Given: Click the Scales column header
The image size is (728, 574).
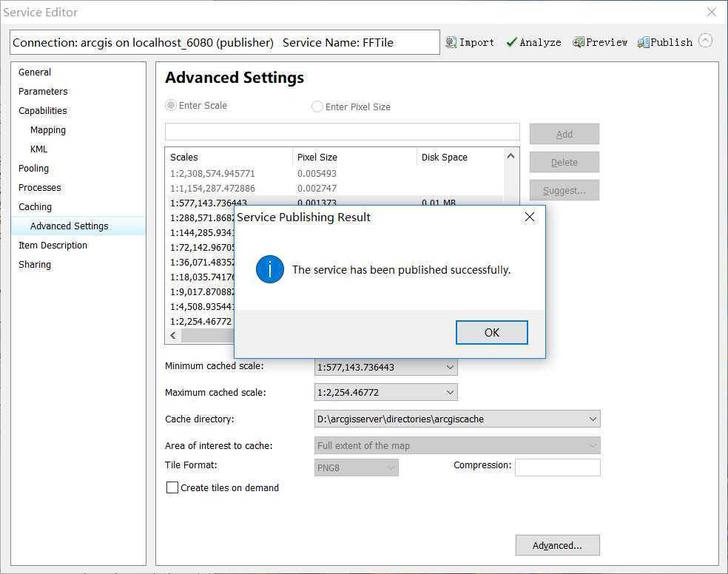Looking at the screenshot, I should tap(229, 158).
